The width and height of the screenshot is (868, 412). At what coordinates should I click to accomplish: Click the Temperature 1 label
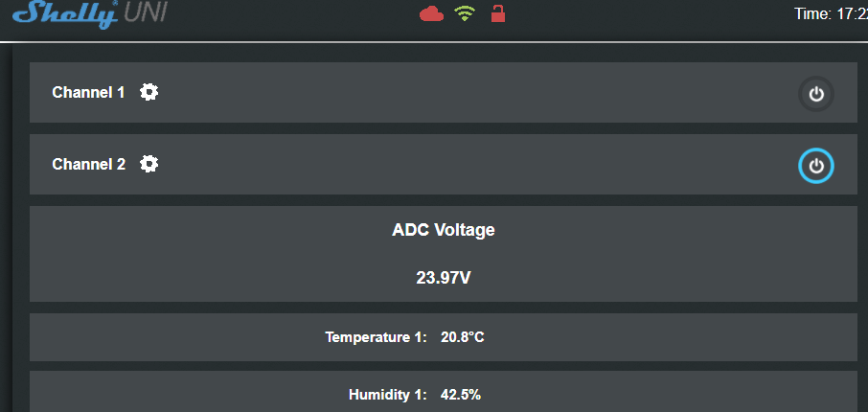pyautogui.click(x=376, y=337)
